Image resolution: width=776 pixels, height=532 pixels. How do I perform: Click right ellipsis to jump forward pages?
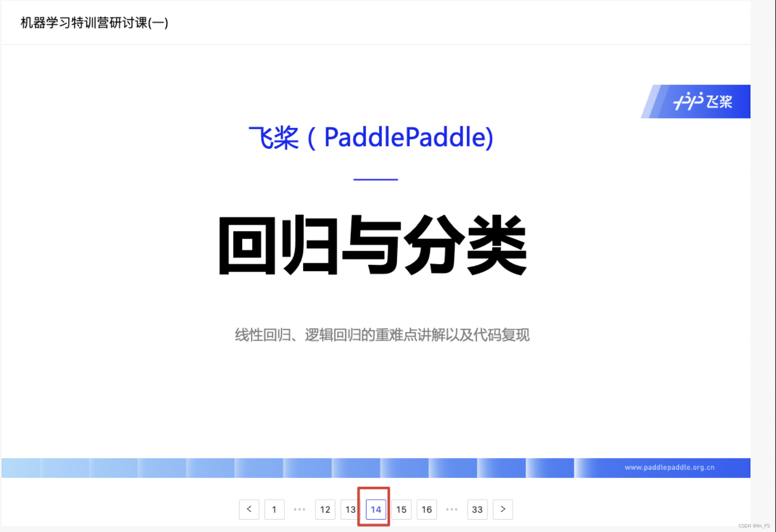(x=452, y=509)
